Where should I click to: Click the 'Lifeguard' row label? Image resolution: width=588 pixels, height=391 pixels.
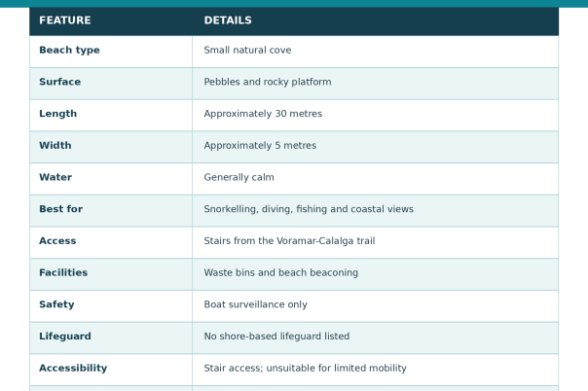coord(65,337)
